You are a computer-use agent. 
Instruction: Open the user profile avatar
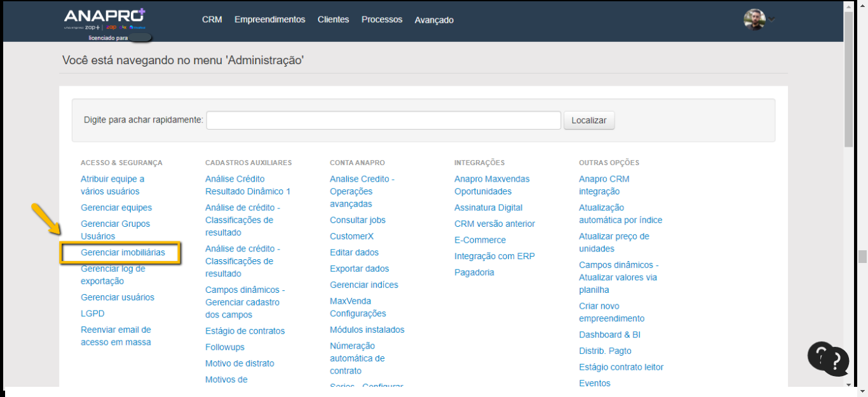[754, 20]
